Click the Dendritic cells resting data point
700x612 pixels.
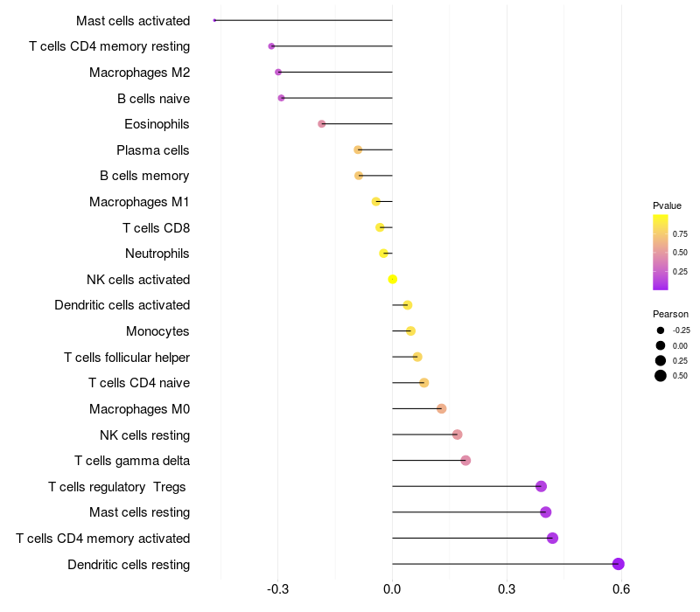coord(618,564)
